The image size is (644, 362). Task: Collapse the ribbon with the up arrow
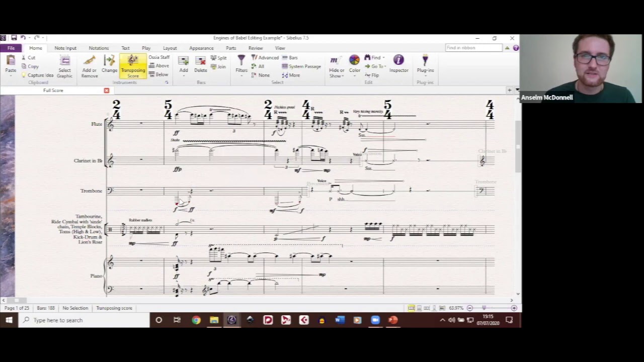(x=507, y=48)
